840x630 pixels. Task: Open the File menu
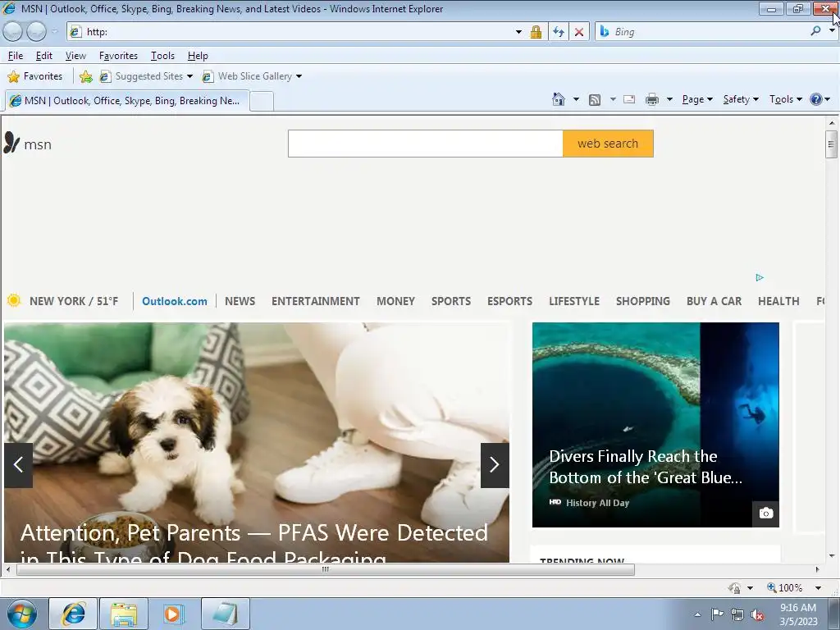click(16, 56)
